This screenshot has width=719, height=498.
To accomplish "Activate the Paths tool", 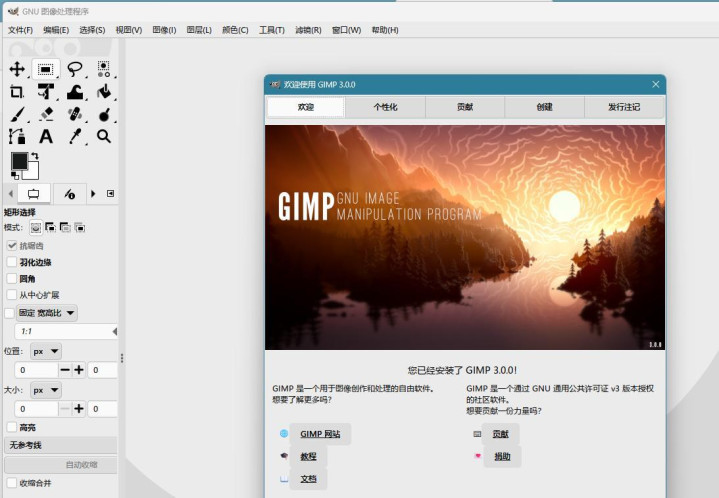I will pos(17,136).
